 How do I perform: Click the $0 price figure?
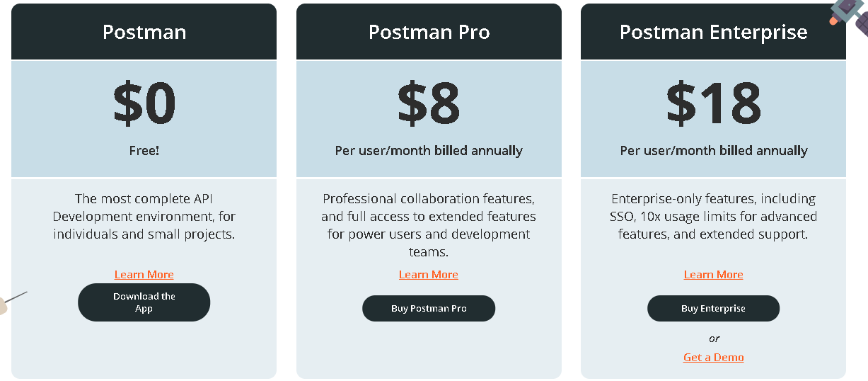click(144, 103)
